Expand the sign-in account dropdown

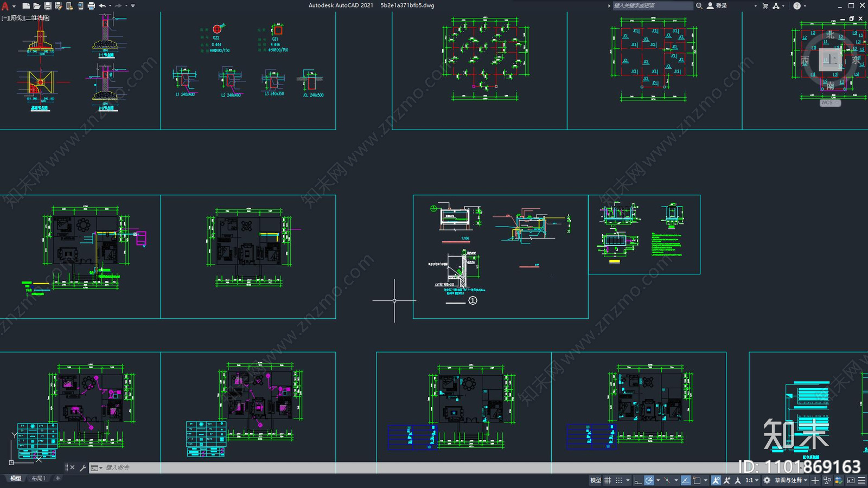coord(755,6)
